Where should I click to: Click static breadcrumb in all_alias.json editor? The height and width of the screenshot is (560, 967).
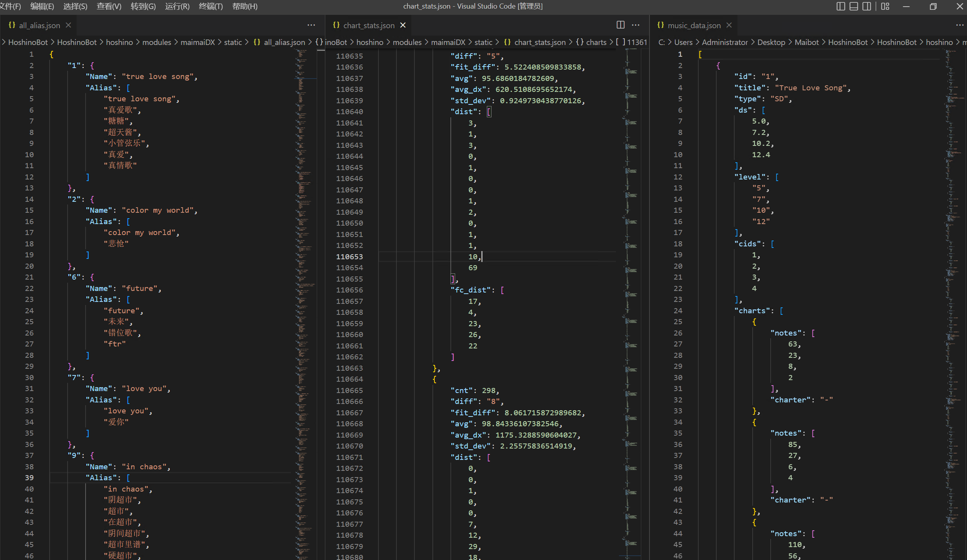[233, 42]
